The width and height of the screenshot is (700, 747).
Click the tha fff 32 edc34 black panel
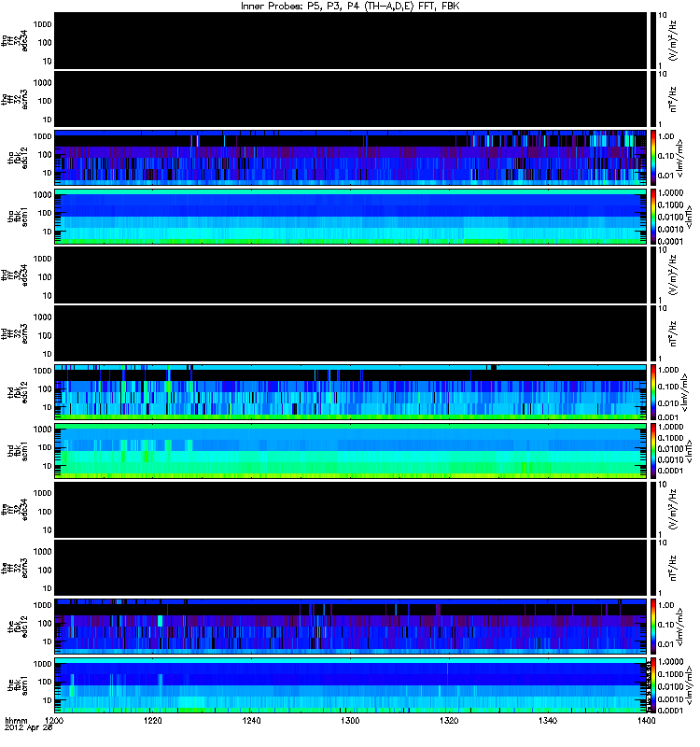pyautogui.click(x=351, y=40)
